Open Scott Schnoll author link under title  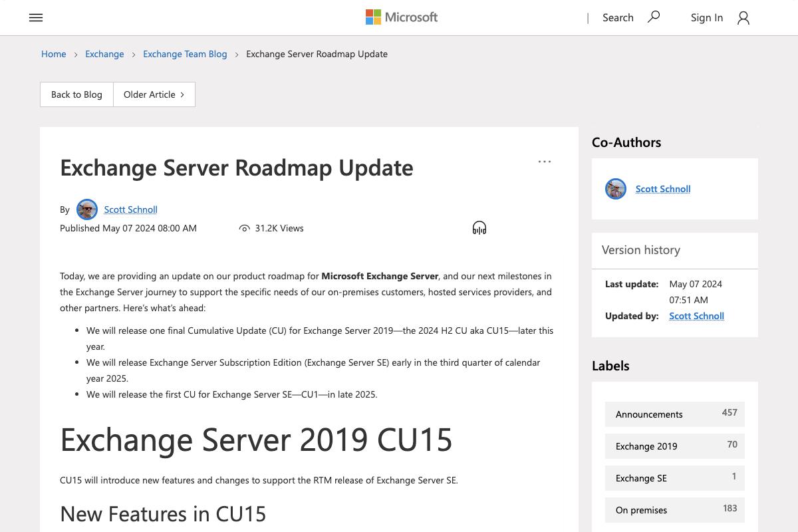(x=130, y=209)
